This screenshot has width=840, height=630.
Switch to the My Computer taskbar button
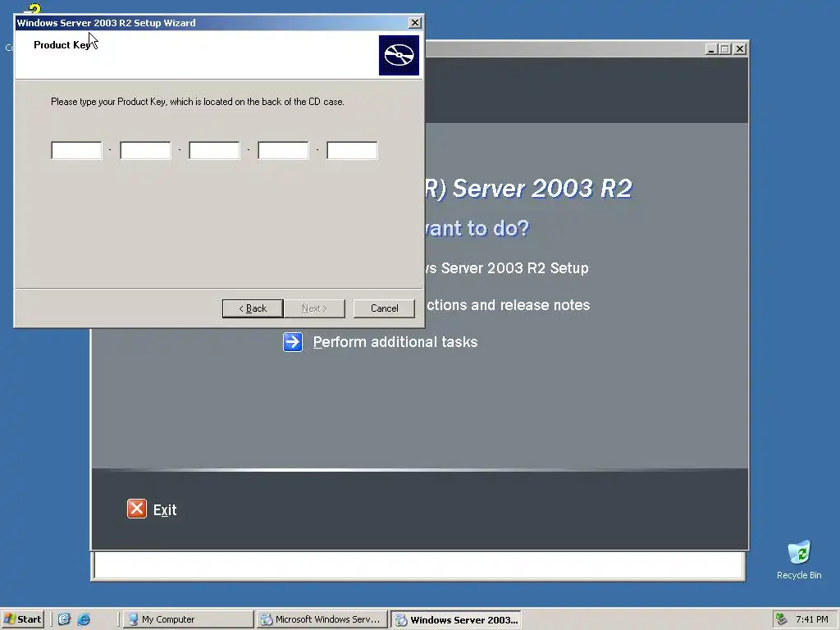(x=189, y=619)
